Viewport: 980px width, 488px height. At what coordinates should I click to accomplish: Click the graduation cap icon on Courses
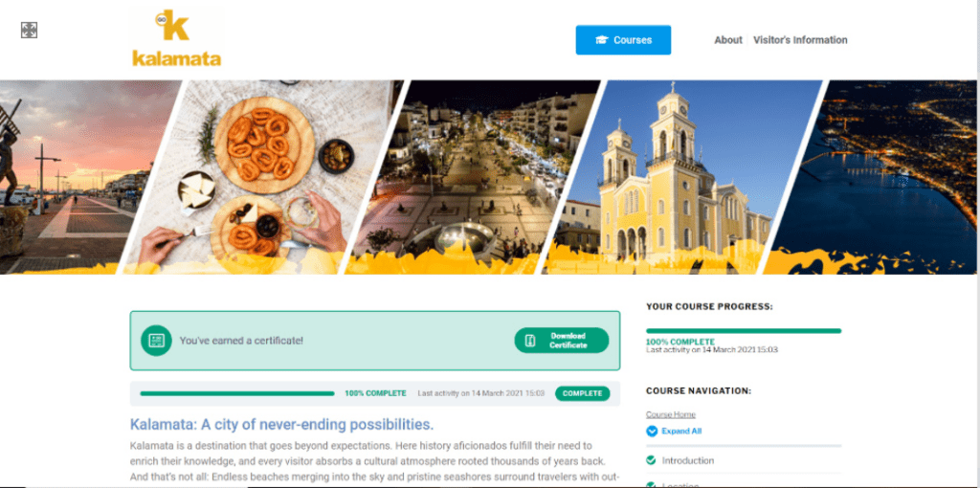[601, 40]
